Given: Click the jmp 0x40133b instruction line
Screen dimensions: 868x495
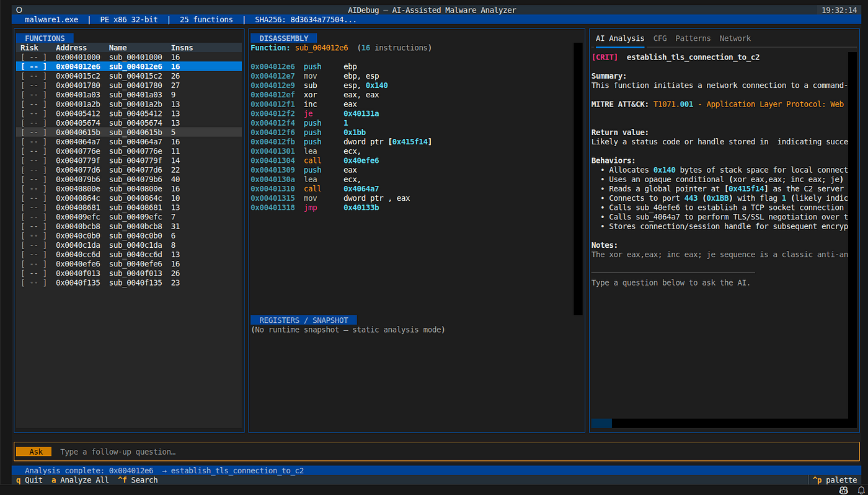Looking at the screenshot, I should tap(315, 208).
